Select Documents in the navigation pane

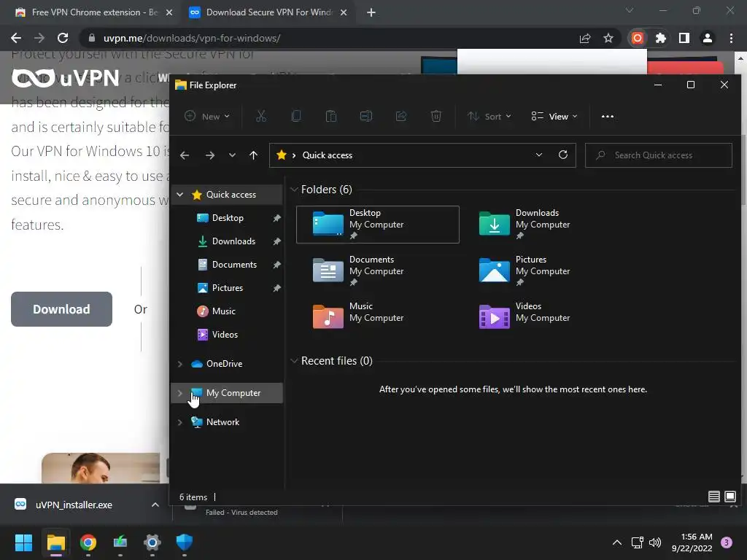point(228,264)
